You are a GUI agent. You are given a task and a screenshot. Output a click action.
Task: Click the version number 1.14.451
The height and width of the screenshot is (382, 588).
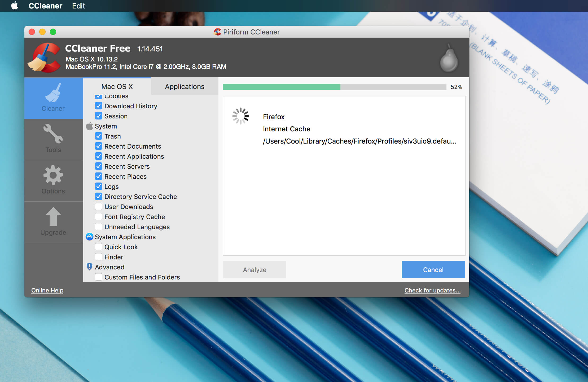click(150, 49)
